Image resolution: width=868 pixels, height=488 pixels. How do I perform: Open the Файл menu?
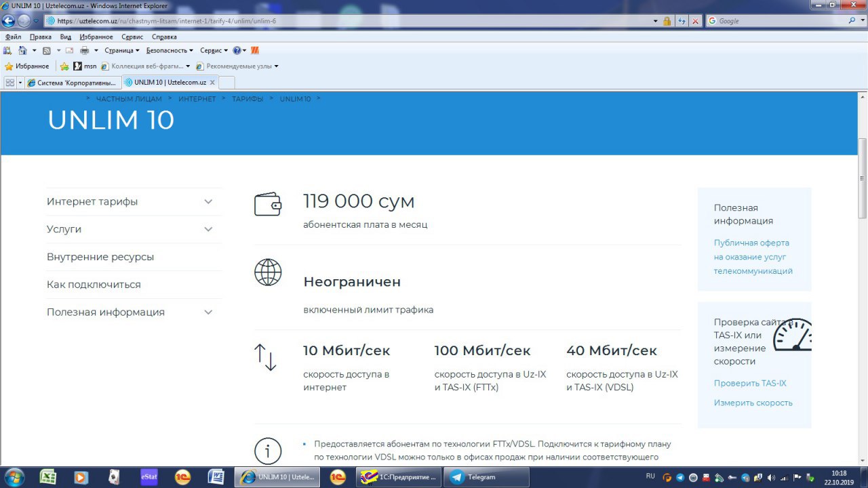point(14,37)
